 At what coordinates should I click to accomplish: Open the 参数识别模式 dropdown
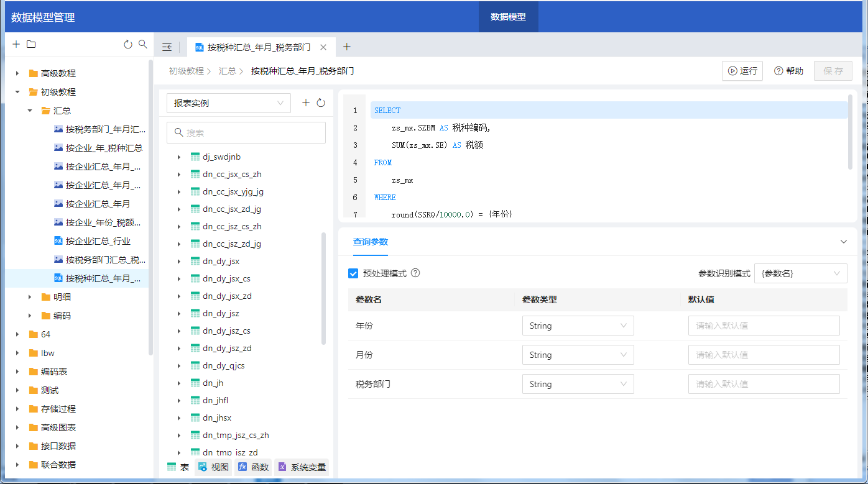tap(800, 273)
